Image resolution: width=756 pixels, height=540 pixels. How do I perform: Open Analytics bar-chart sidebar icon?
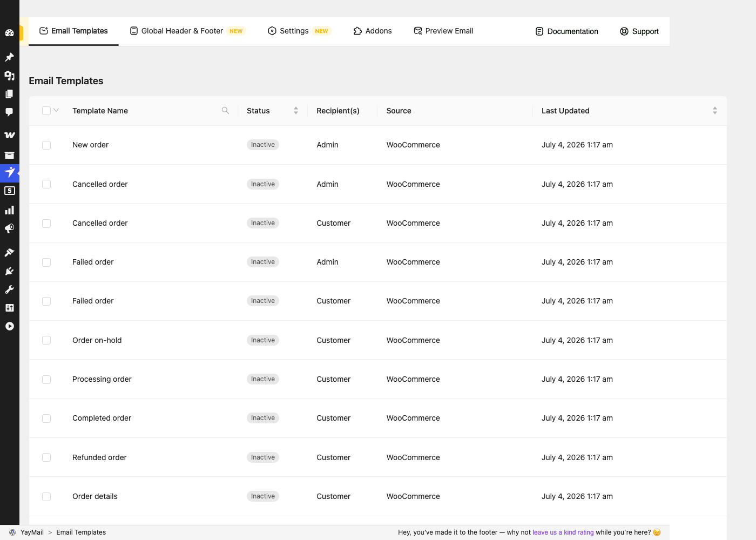9,210
